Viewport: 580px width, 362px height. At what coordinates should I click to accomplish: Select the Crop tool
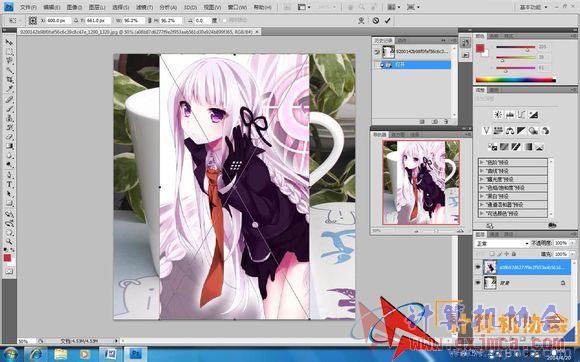click(x=9, y=80)
